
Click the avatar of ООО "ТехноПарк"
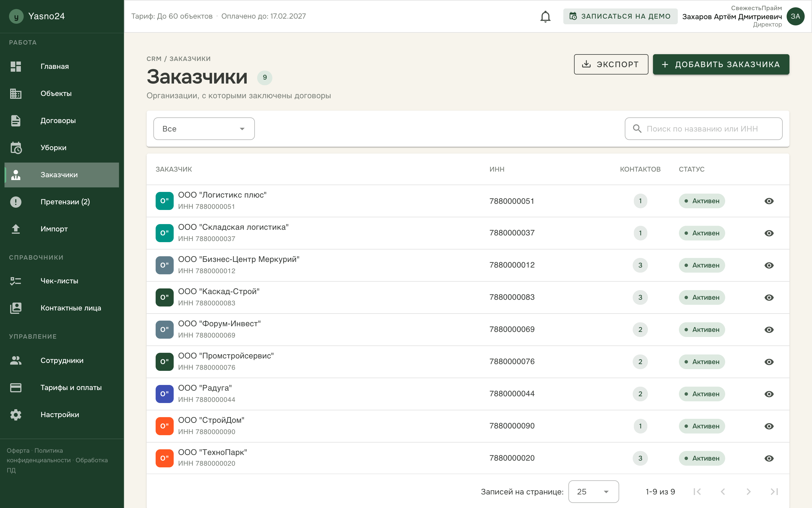tap(164, 458)
